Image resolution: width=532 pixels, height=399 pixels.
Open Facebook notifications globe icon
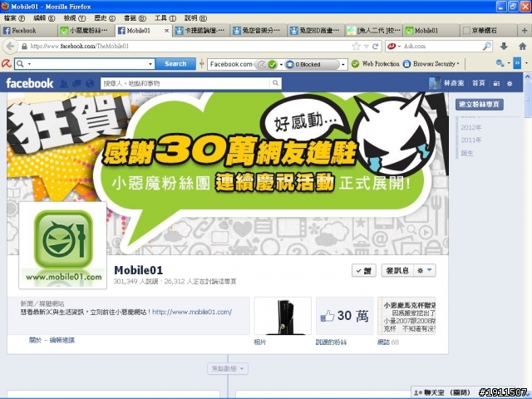point(90,83)
